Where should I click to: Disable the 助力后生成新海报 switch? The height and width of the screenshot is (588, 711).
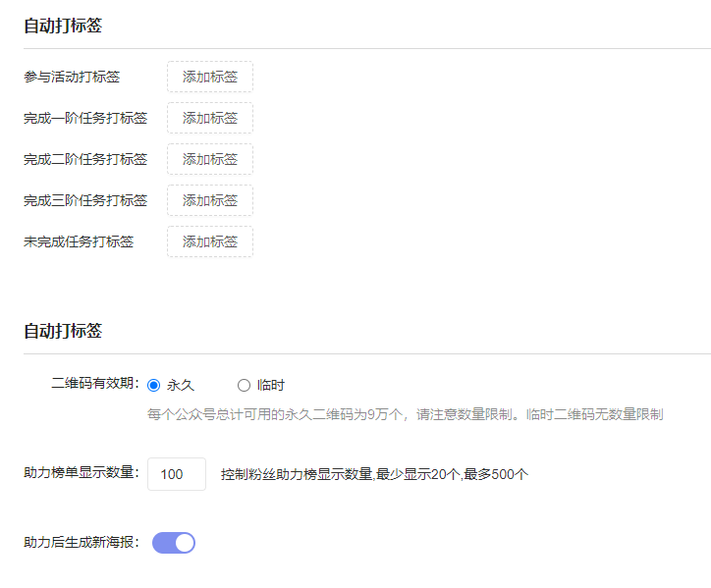point(174,543)
